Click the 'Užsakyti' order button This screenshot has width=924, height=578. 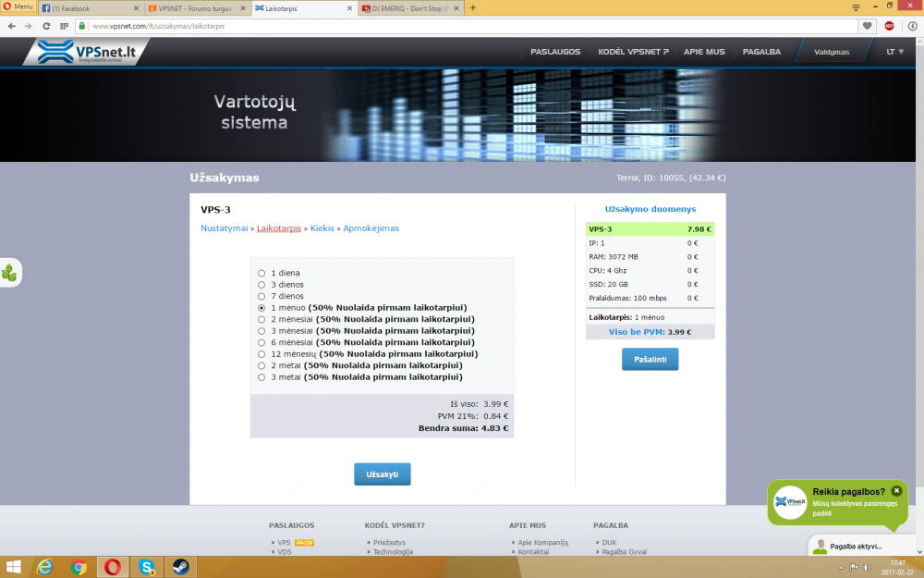point(382,474)
